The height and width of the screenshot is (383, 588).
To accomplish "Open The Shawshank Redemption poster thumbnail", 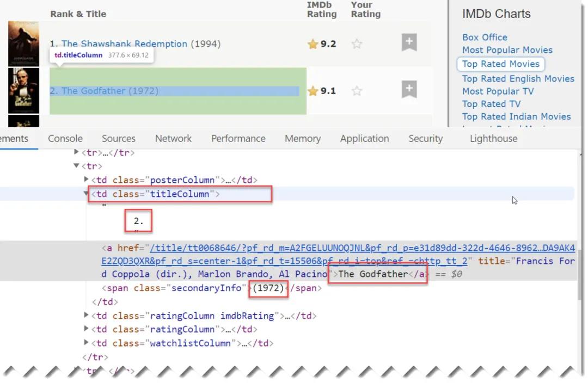I will point(23,44).
